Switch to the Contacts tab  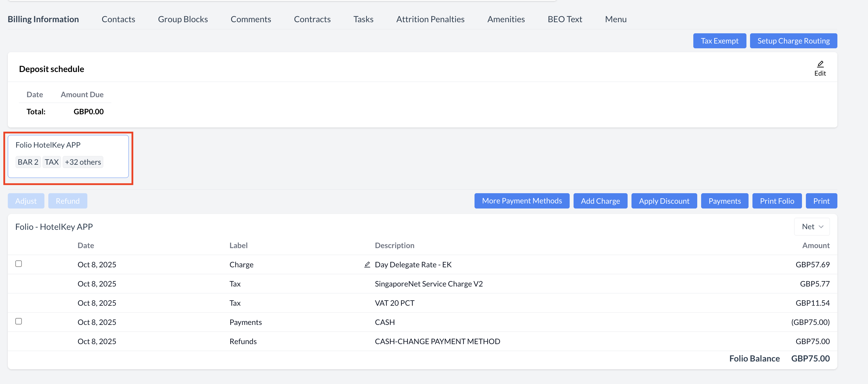pyautogui.click(x=118, y=19)
